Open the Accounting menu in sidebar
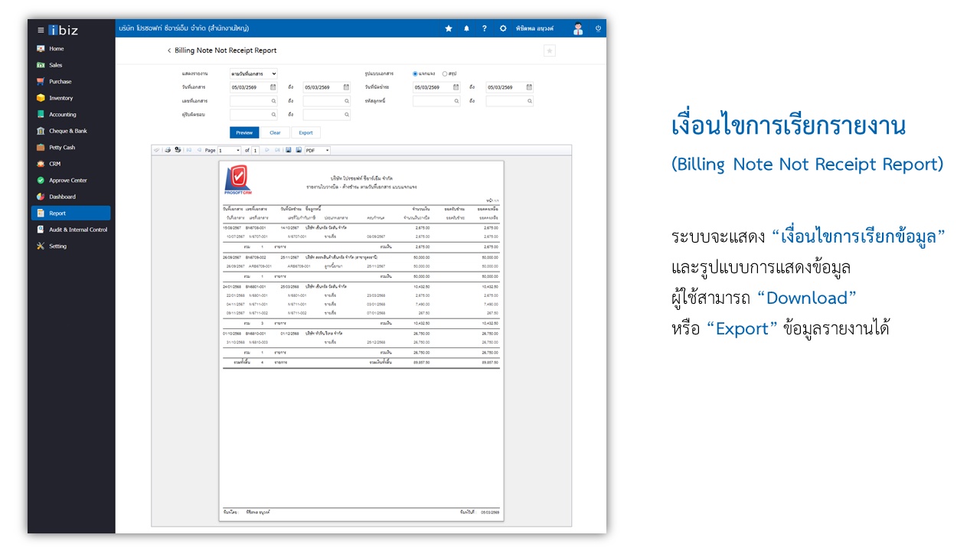The height and width of the screenshot is (551, 980). point(63,115)
